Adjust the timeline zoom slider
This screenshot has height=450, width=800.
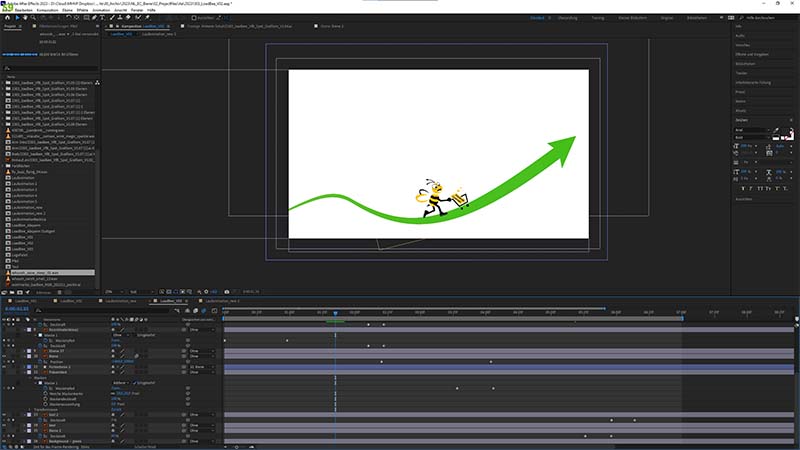click(239, 447)
